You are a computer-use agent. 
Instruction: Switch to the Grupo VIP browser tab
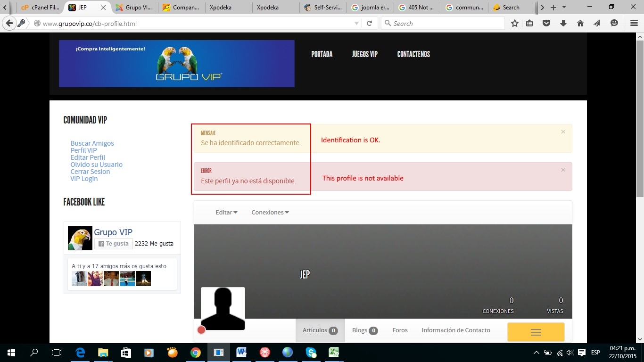(x=134, y=8)
